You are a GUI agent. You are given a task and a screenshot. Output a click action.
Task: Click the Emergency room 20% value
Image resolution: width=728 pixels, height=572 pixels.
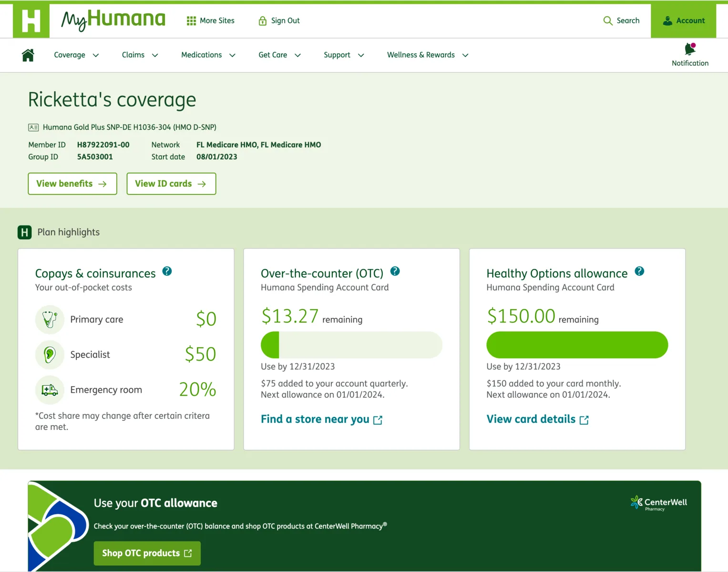tap(197, 390)
